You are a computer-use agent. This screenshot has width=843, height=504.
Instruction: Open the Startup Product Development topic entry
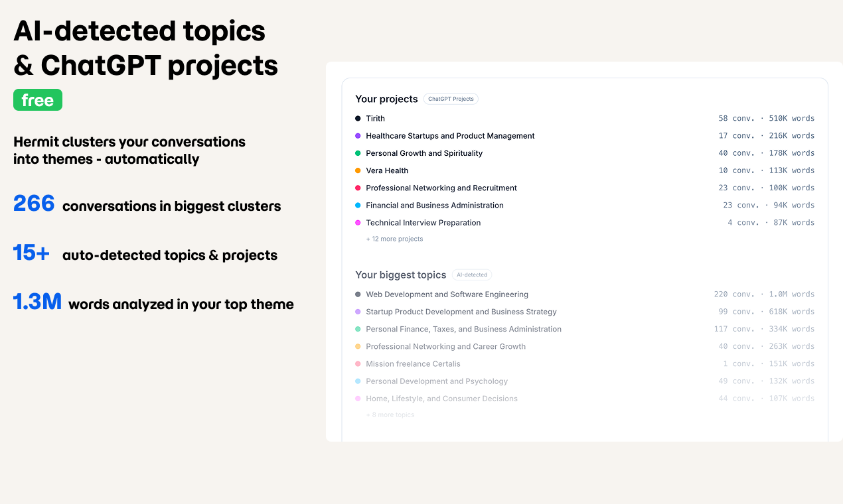click(x=462, y=311)
